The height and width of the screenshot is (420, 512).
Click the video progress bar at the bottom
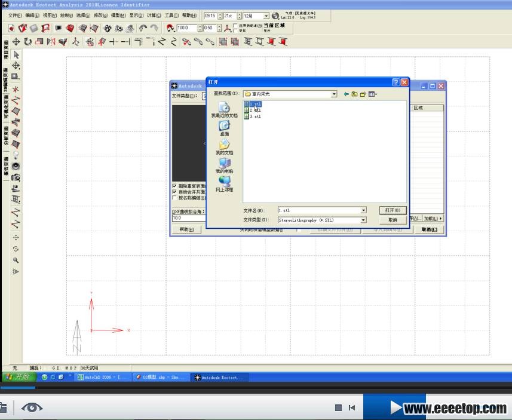256,388
